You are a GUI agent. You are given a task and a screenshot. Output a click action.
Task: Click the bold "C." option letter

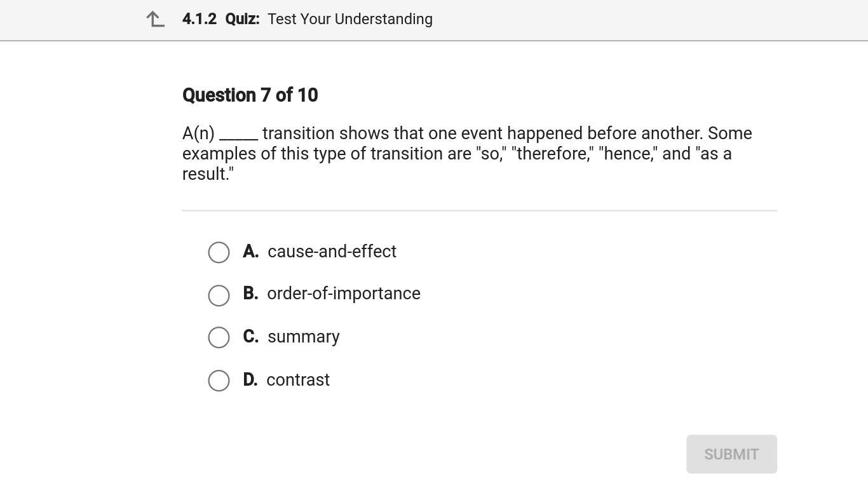[250, 337]
